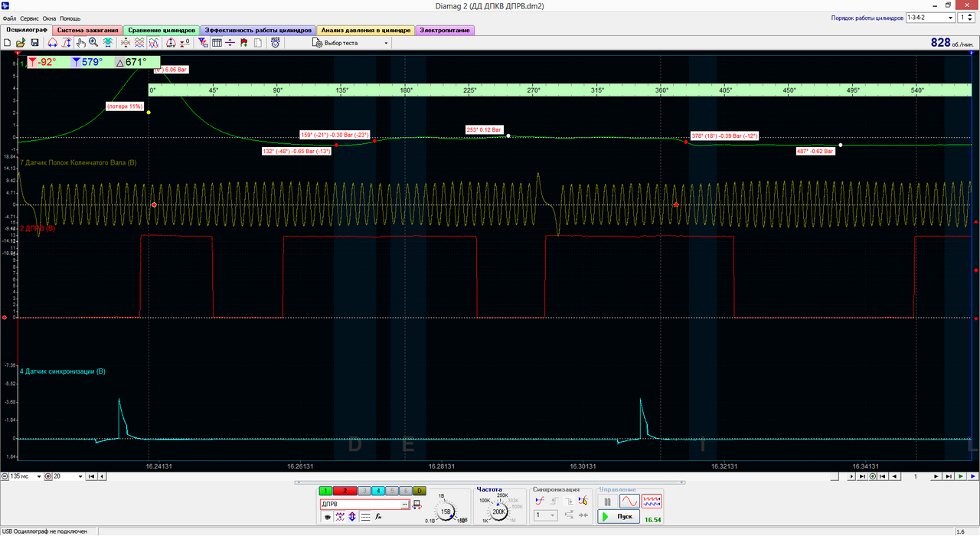Switch to Эффективность работы цилиндров tab
The width and height of the screenshot is (980, 536).
click(258, 30)
